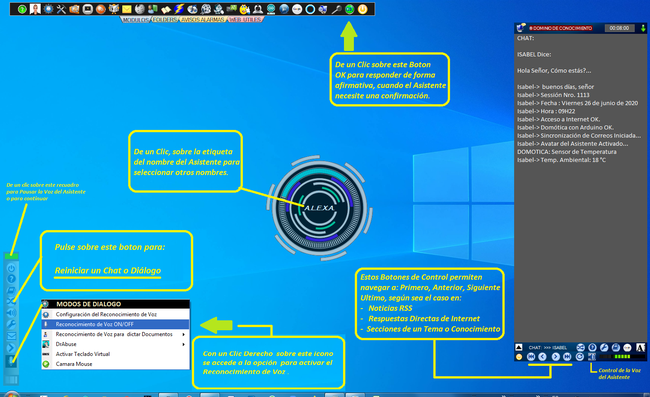Click the lightning bolt icon
The height and width of the screenshot is (397, 650).
pyautogui.click(x=179, y=9)
